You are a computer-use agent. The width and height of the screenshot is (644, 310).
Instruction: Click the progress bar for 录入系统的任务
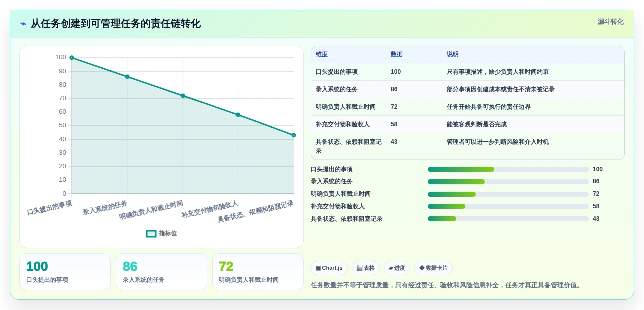point(508,182)
